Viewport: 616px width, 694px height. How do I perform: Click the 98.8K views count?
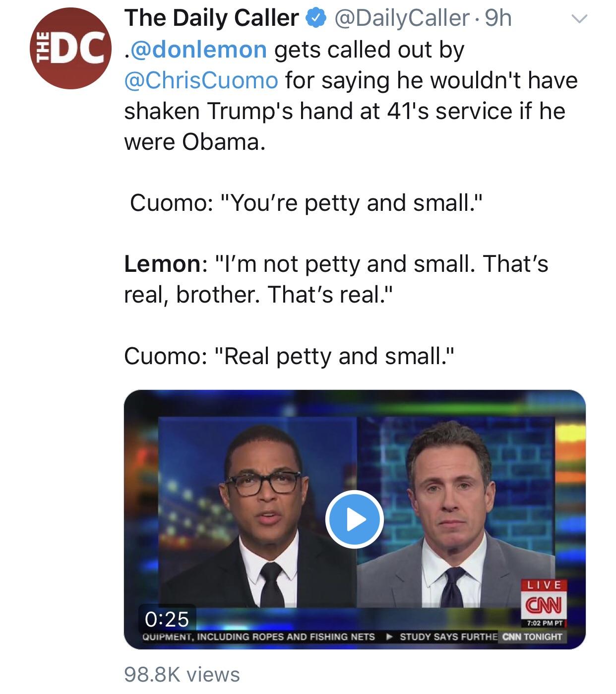coord(182,675)
